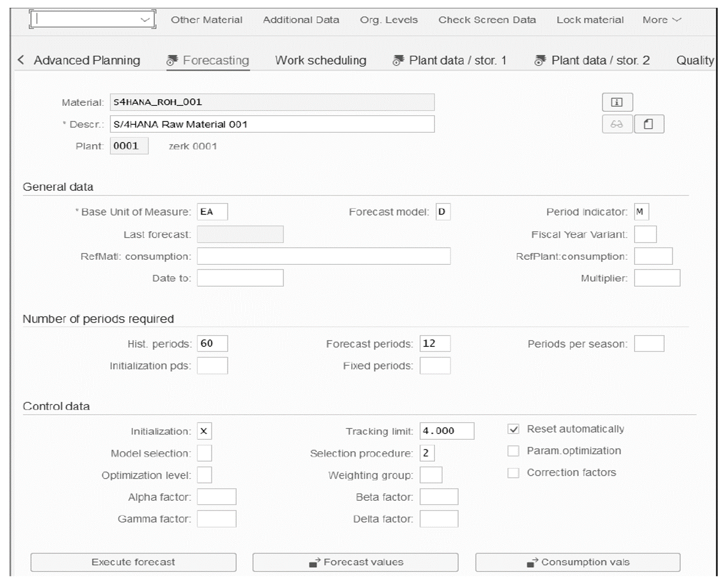728x583 pixels.
Task: Click the Forecast model field showing D
Action: tap(443, 211)
